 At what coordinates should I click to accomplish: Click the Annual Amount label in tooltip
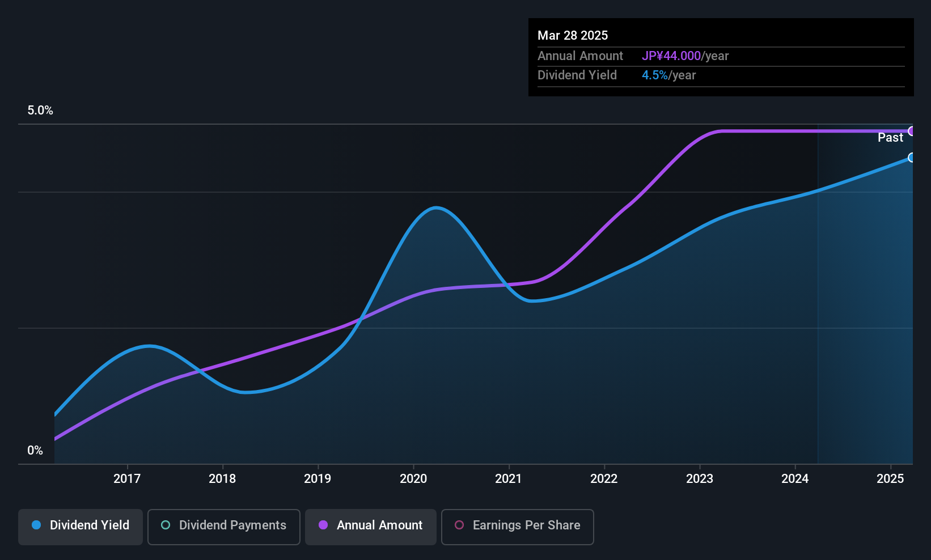coord(580,56)
